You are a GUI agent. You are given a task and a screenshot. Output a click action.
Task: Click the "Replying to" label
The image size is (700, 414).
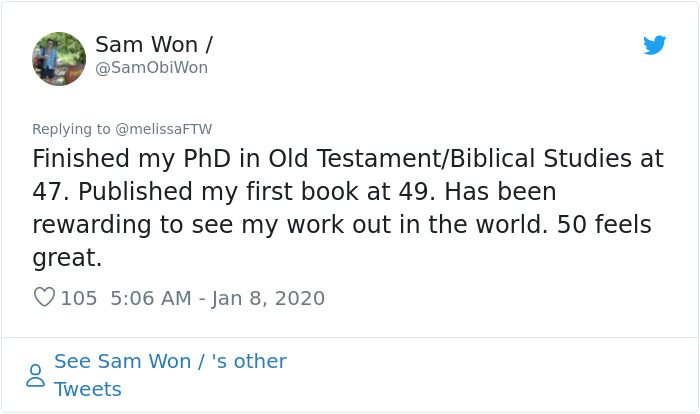pos(71,129)
